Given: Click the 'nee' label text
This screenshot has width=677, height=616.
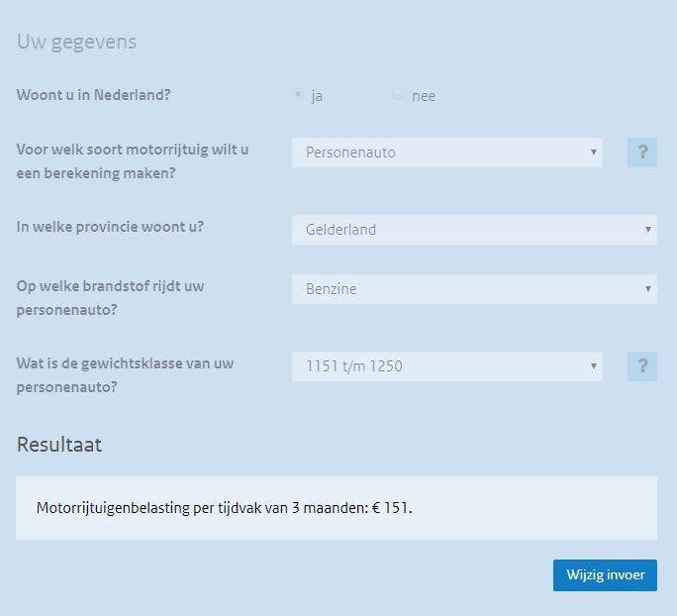Looking at the screenshot, I should point(424,96).
